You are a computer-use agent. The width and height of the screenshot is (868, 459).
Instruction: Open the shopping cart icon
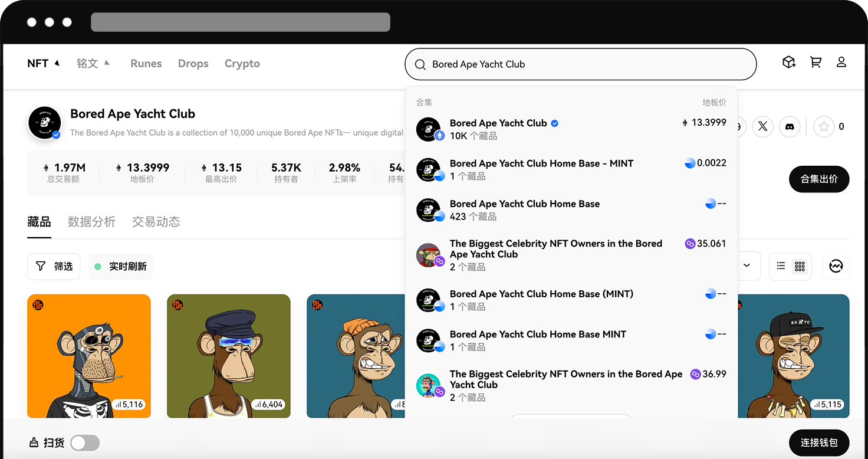click(x=816, y=62)
